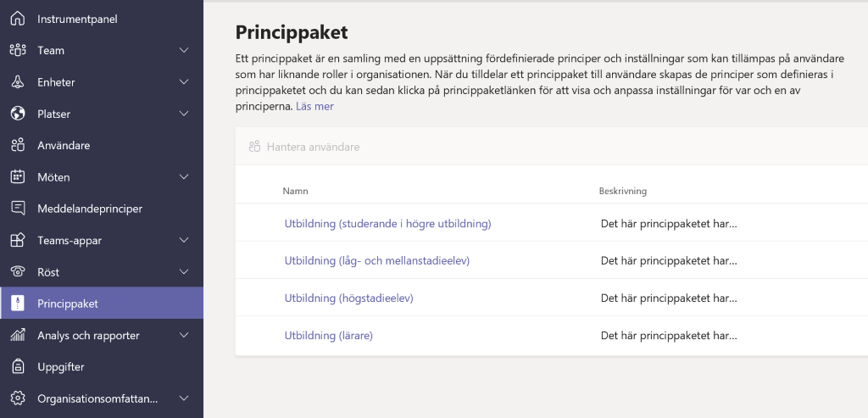Expand the Team section chevron
Viewport: 868px width, 418px height.
point(184,50)
